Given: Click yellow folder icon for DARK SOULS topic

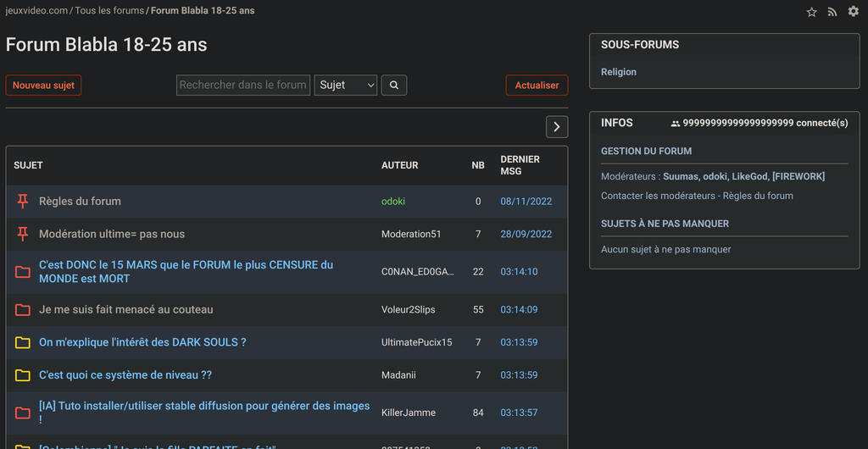Looking at the screenshot, I should [23, 342].
